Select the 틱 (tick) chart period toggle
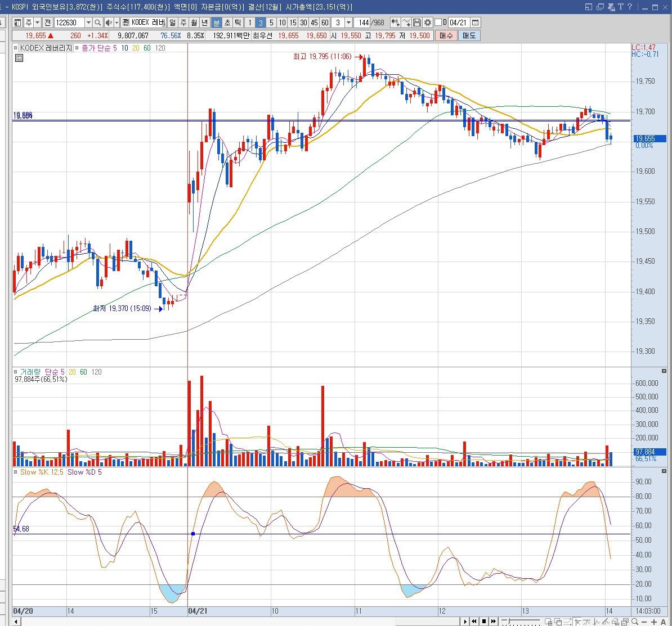 tap(238, 22)
